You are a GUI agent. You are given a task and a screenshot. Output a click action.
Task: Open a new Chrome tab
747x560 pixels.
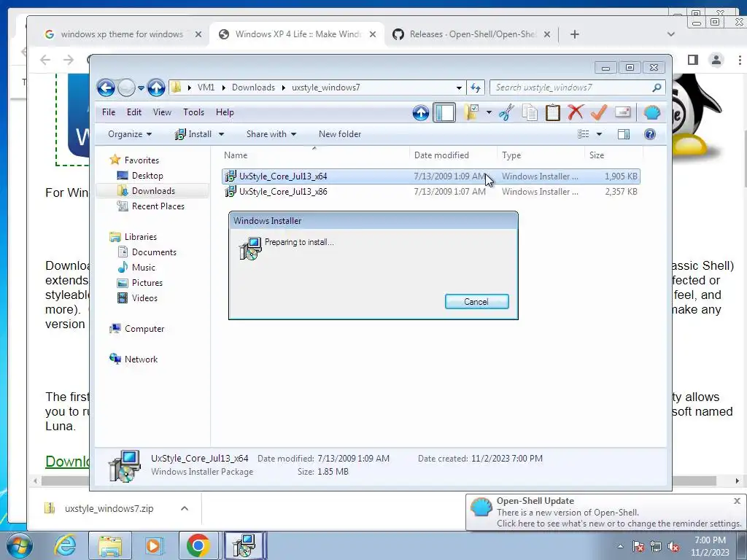(x=575, y=34)
